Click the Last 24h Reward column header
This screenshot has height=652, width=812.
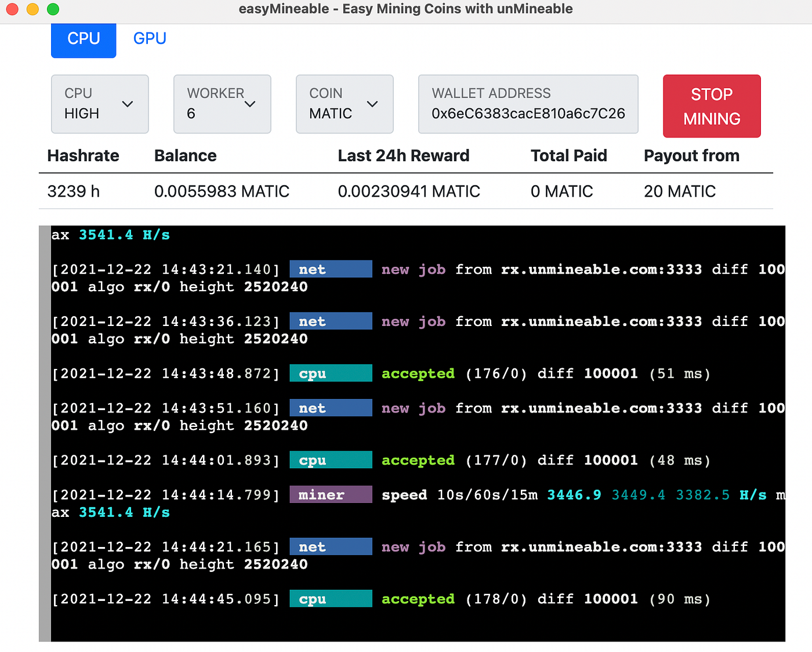(404, 155)
